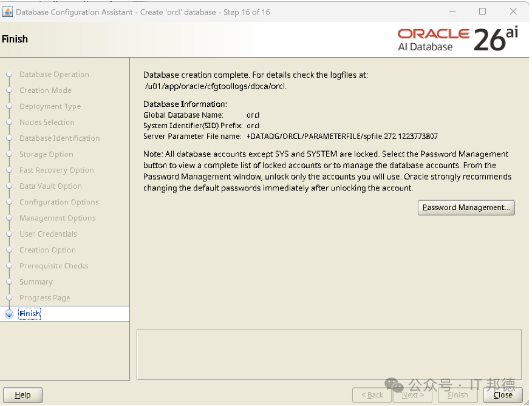
Task: Open the Password Management dialog
Action: point(466,208)
